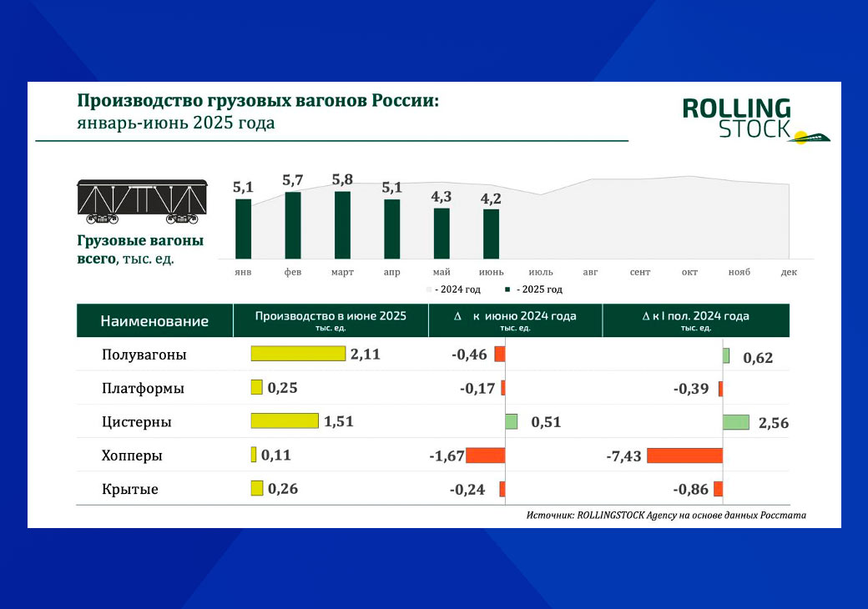Click the yellow bar for Полувагоны 2,11
Screen dimensions: 868x609
[x=298, y=354]
